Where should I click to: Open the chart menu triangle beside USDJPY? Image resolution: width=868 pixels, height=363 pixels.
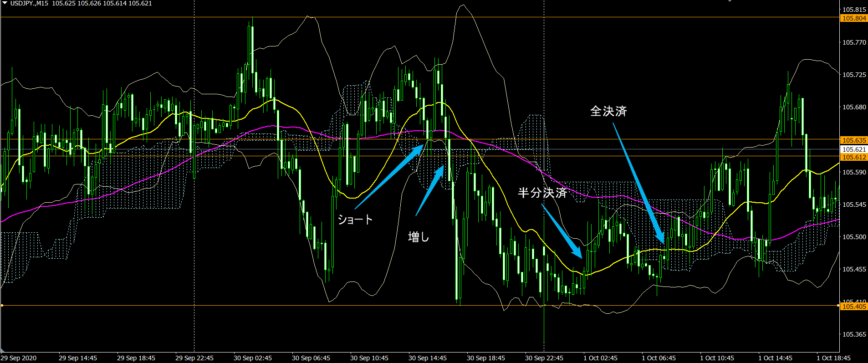coord(5,3)
